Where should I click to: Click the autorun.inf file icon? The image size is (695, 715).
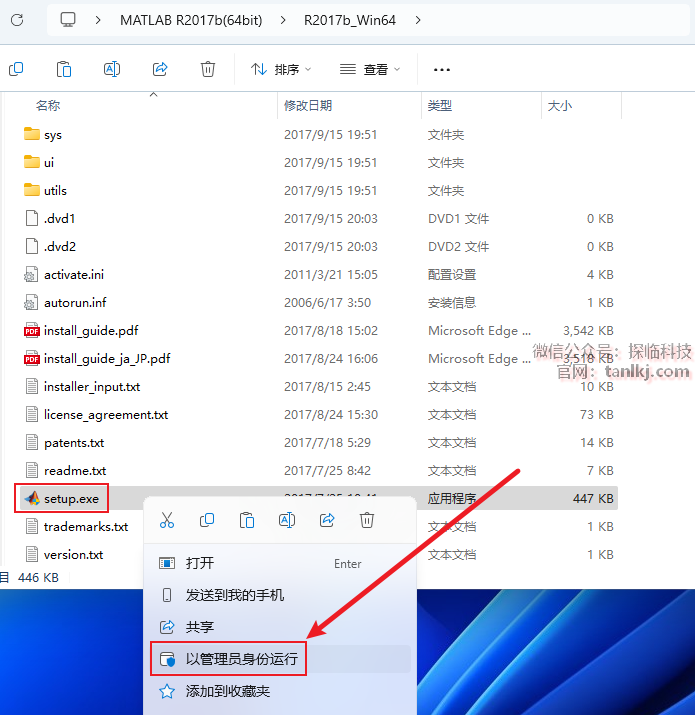31,302
